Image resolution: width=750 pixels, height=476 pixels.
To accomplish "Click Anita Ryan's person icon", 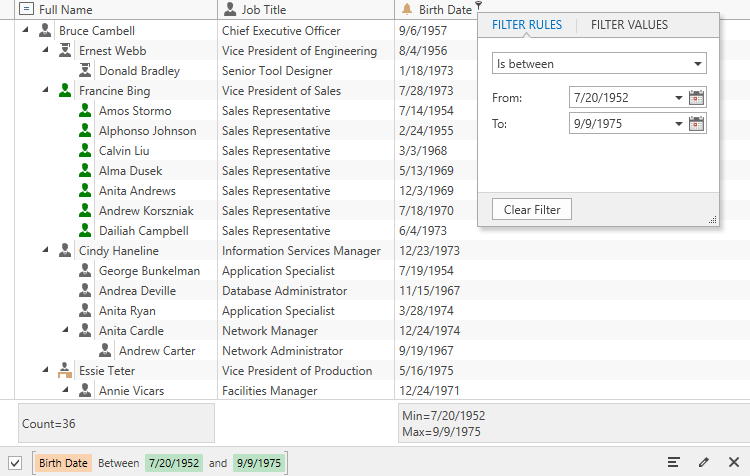I will click(x=85, y=310).
